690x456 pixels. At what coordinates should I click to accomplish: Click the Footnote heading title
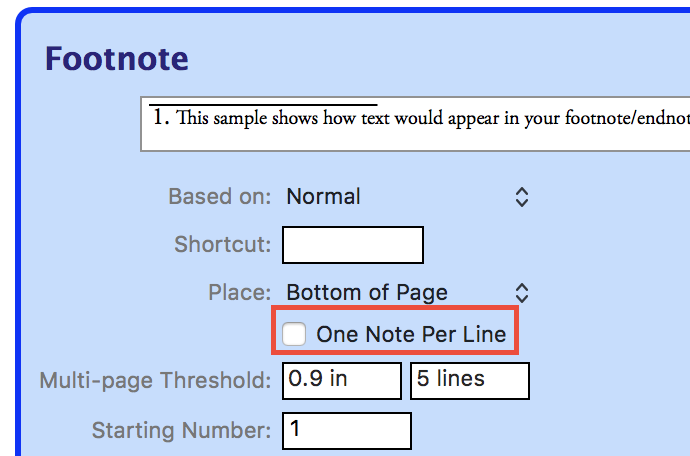(117, 59)
